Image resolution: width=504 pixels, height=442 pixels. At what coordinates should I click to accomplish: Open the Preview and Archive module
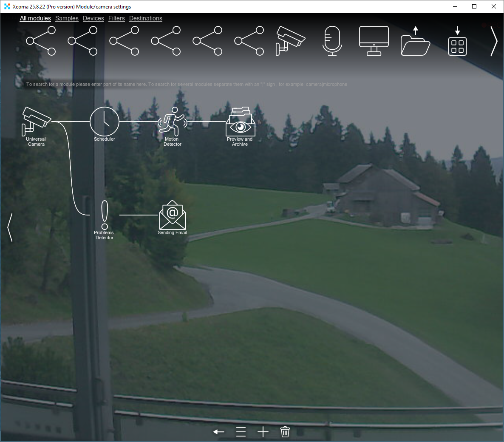point(240,122)
